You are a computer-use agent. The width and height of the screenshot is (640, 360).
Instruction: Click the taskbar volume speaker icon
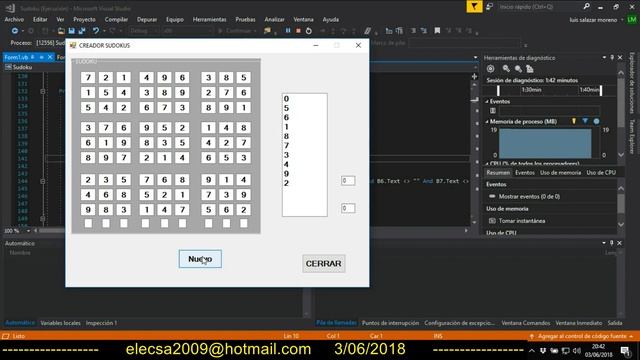(576, 351)
